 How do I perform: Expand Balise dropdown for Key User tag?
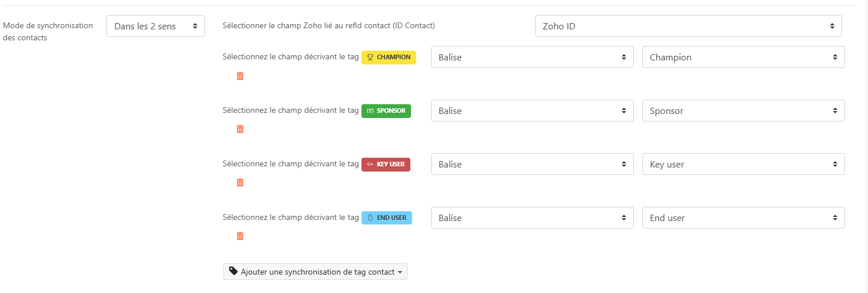pyautogui.click(x=532, y=164)
